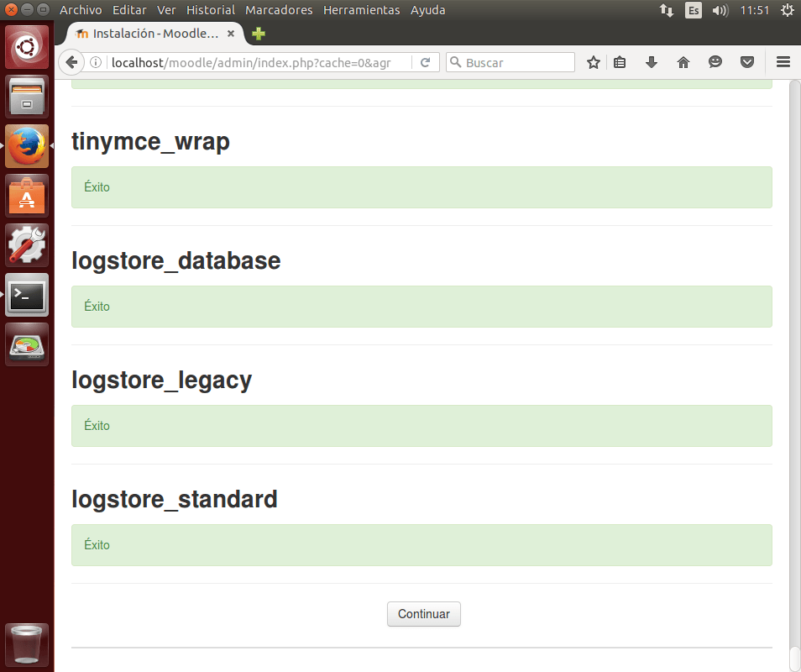The image size is (801, 672).
Task: Click the 11:51 clock indicator
Action: [x=755, y=10]
